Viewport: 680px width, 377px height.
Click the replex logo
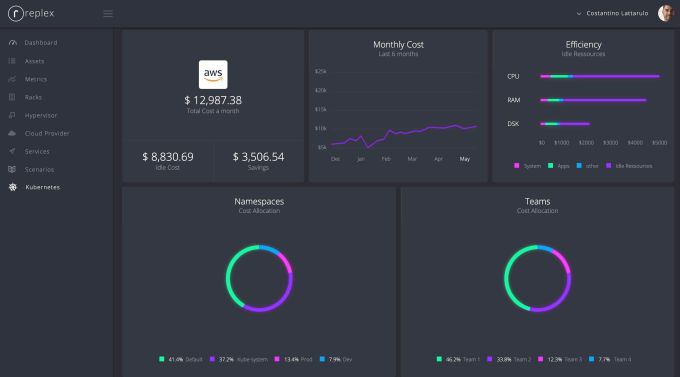click(x=31, y=13)
